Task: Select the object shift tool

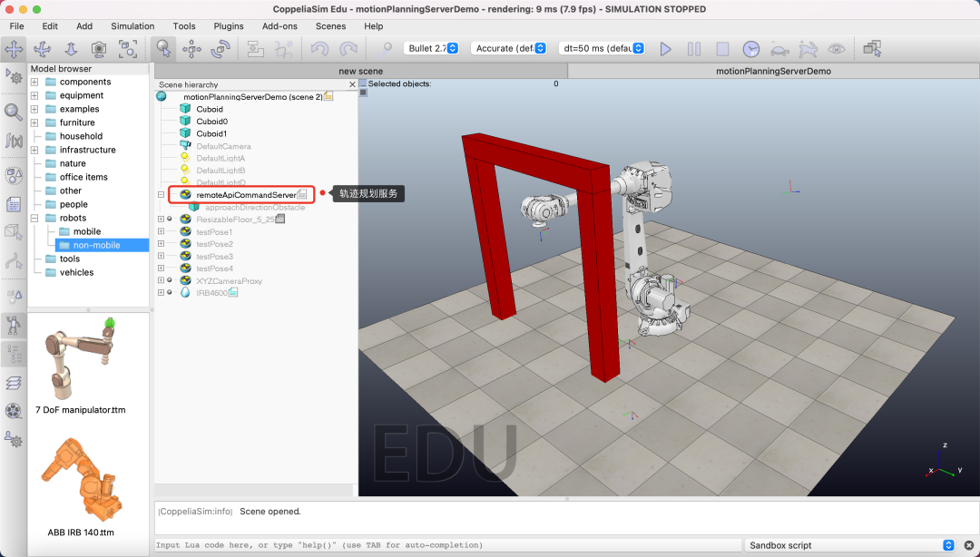Action: point(192,48)
